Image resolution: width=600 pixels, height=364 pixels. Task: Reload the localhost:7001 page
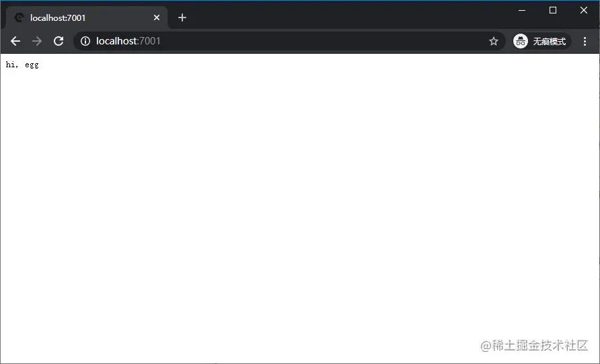coord(59,41)
